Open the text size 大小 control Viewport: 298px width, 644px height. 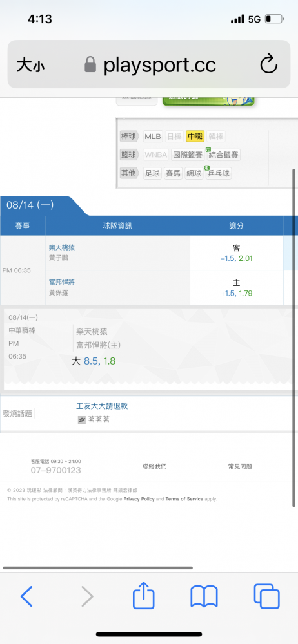pyautogui.click(x=30, y=65)
